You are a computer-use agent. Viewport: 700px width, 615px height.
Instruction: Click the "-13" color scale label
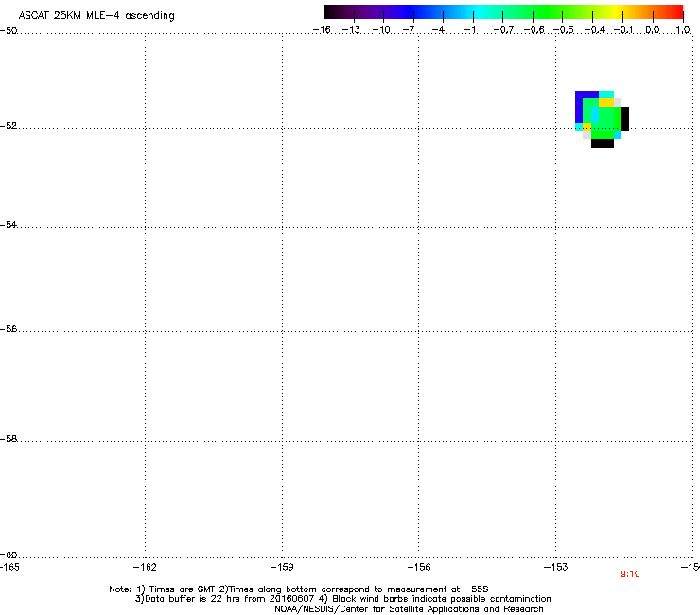click(351, 30)
